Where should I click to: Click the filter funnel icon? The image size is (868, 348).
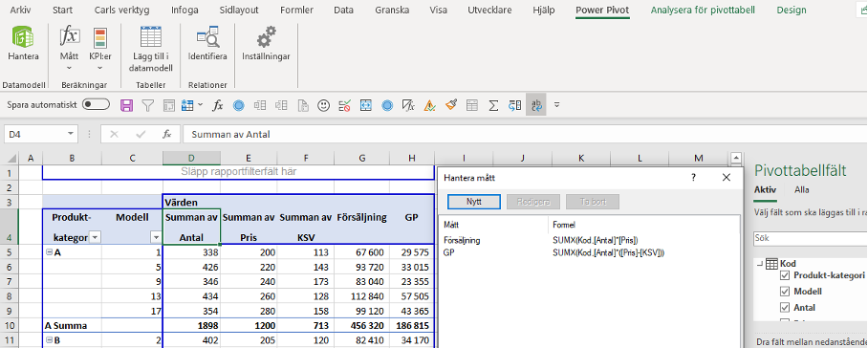pos(147,104)
